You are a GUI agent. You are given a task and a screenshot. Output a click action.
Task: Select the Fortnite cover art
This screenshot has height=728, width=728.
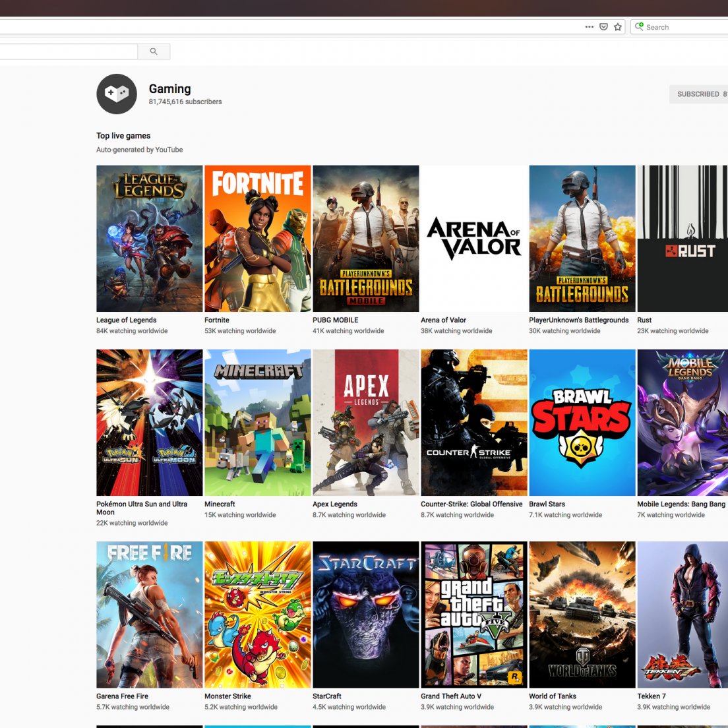[257, 238]
